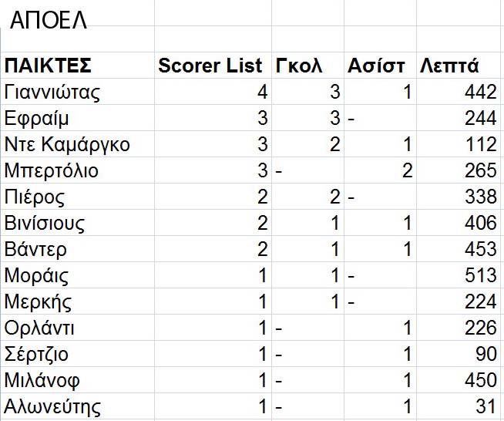Select the Ασίστ header cell
This screenshot has width=504, height=421.
click(376, 65)
